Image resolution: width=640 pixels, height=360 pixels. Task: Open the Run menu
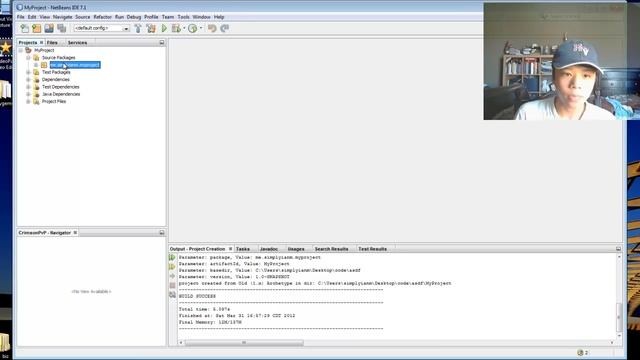119,17
